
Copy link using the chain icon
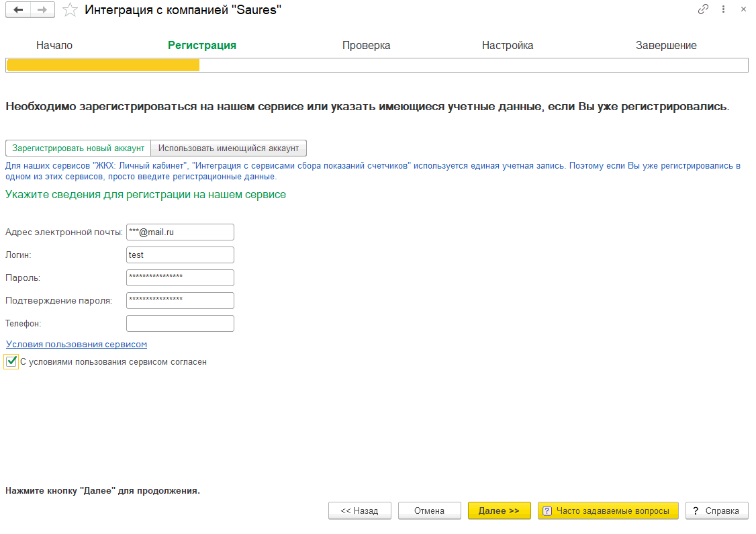click(x=703, y=9)
